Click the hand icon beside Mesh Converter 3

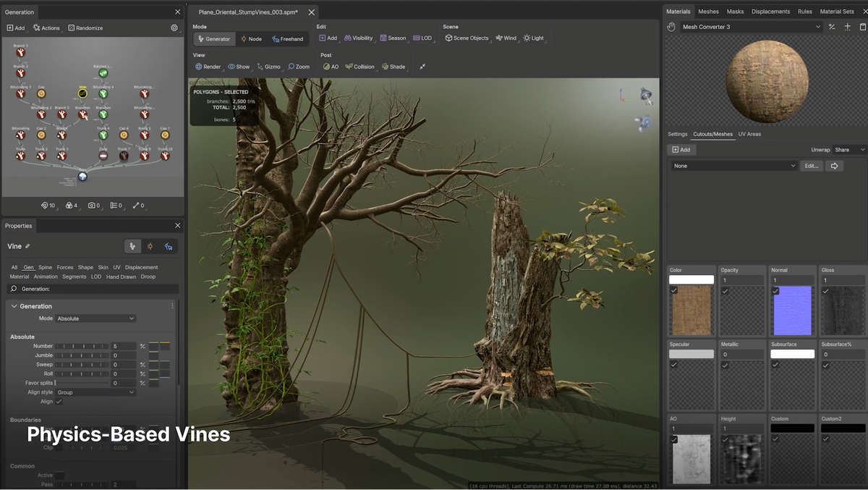(671, 27)
